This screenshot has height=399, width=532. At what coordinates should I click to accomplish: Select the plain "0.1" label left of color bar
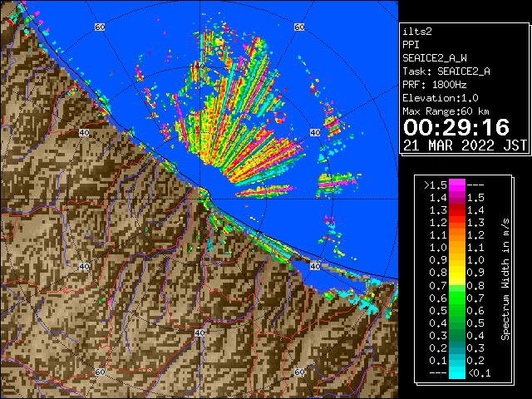[x=438, y=361]
